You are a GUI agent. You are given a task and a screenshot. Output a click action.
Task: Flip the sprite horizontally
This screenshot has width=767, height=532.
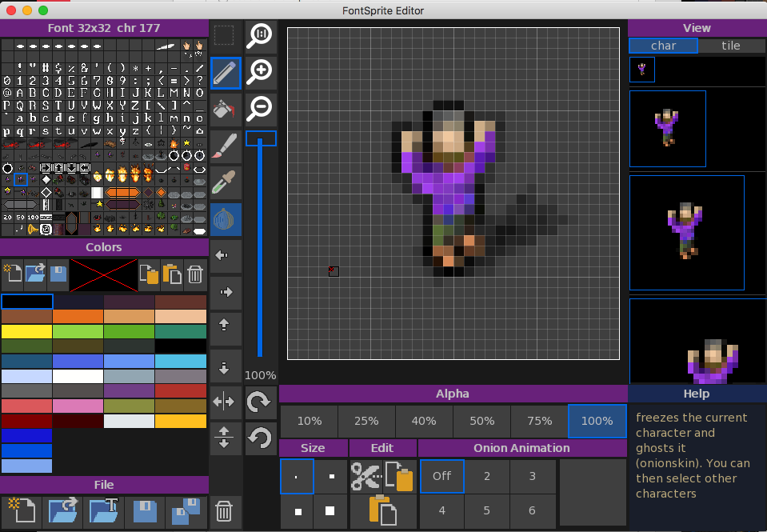click(x=225, y=403)
